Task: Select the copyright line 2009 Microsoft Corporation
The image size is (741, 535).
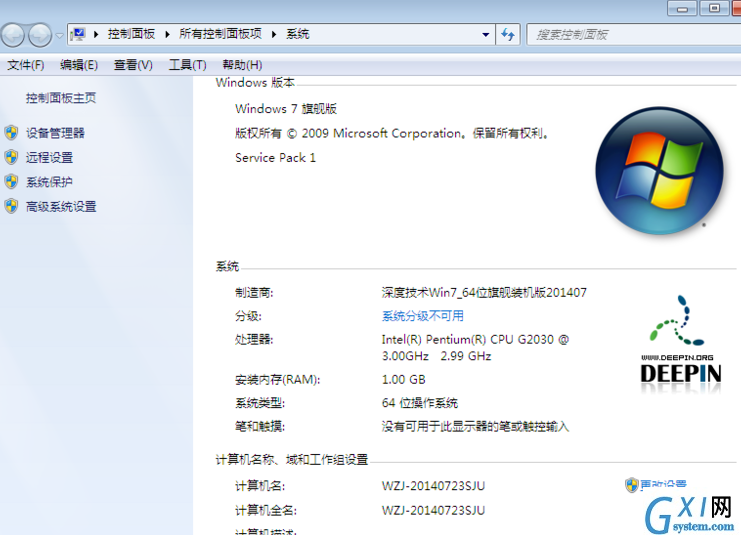Action: tap(391, 133)
